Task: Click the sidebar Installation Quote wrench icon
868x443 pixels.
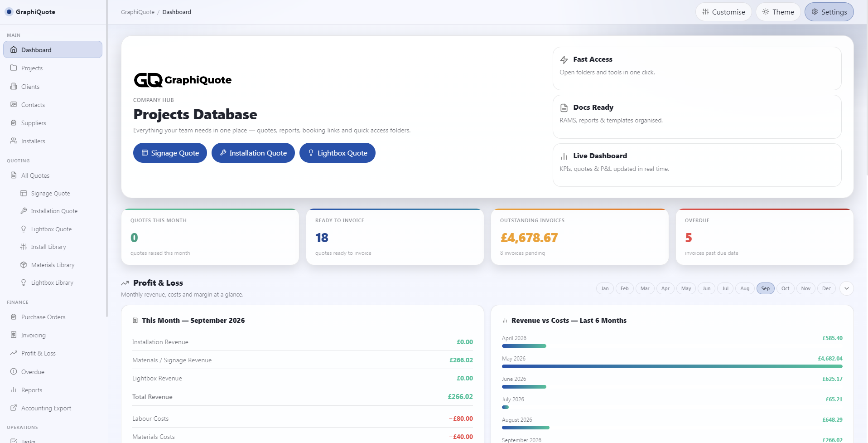Action: (24, 210)
